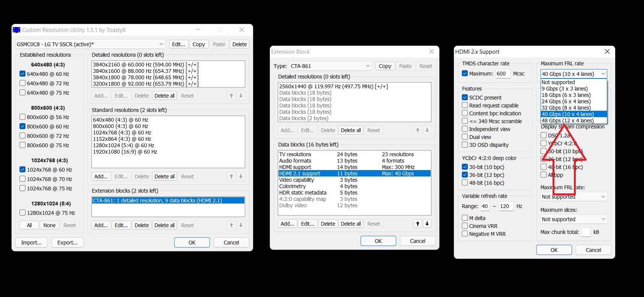Click OK in Extension Block window
This screenshot has width=644, height=297.
click(x=378, y=241)
